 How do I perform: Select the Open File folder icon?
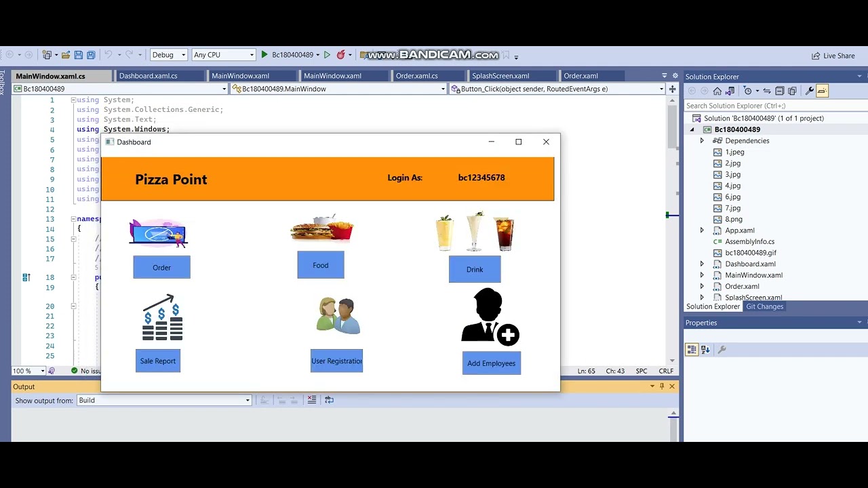click(66, 55)
